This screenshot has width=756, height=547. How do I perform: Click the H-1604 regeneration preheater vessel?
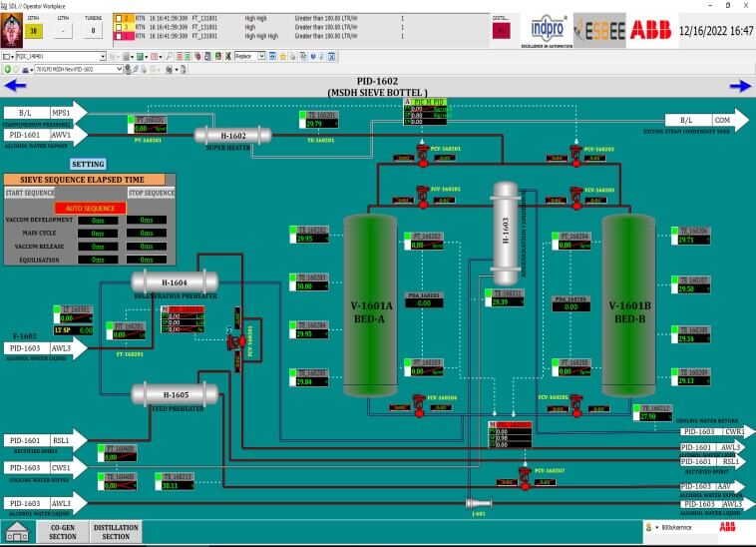pos(175,282)
